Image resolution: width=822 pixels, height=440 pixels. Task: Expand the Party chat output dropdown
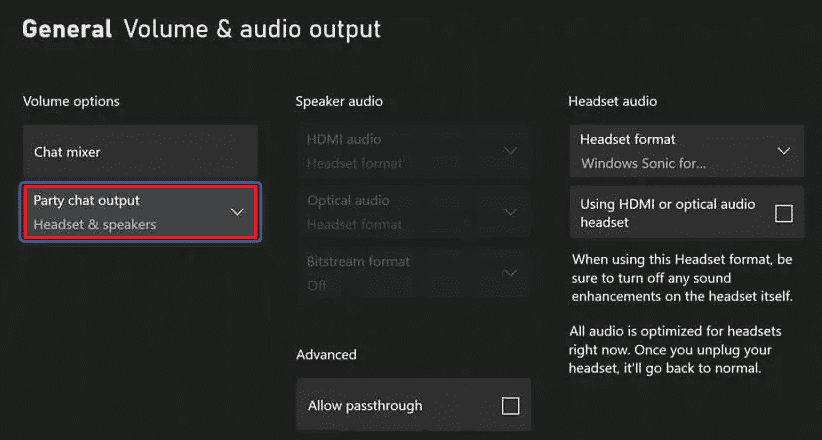point(140,212)
